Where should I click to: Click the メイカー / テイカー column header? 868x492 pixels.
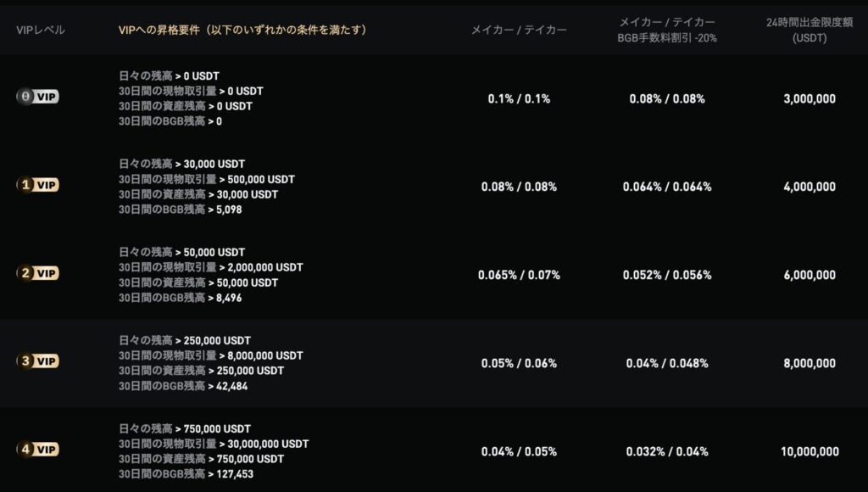coord(519,30)
